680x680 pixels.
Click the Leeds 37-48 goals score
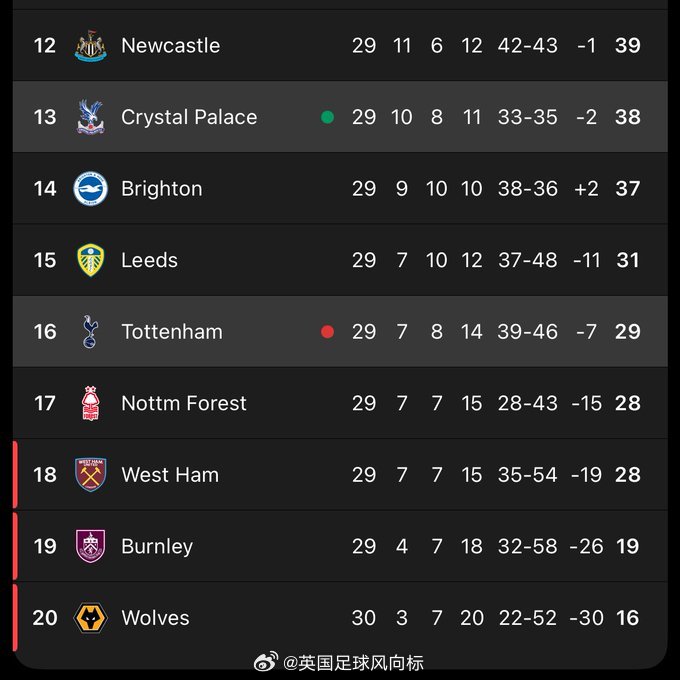[x=527, y=260]
